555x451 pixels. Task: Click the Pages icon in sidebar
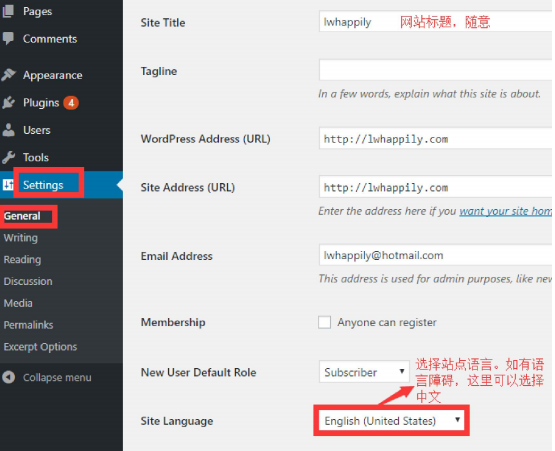click(8, 11)
